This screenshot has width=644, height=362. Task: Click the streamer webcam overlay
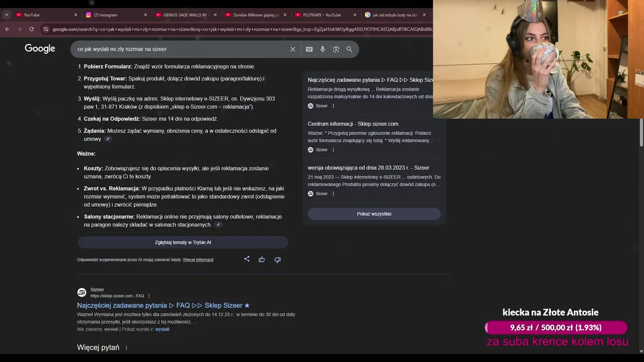tap(538, 59)
